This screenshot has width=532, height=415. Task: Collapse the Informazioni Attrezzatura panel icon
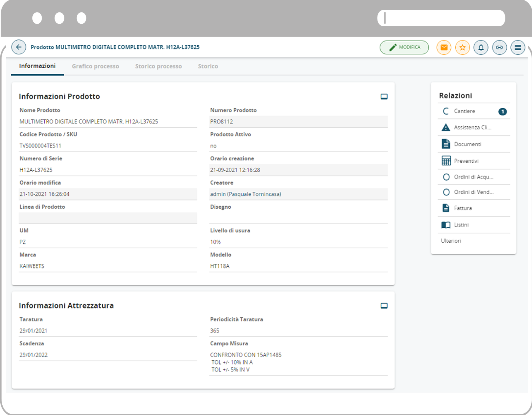click(384, 306)
